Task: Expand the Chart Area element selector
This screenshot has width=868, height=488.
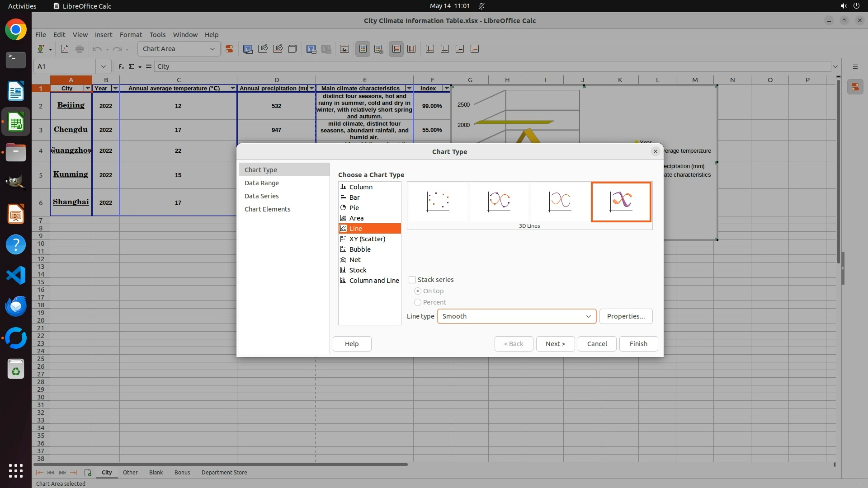Action: pyautogui.click(x=212, y=49)
